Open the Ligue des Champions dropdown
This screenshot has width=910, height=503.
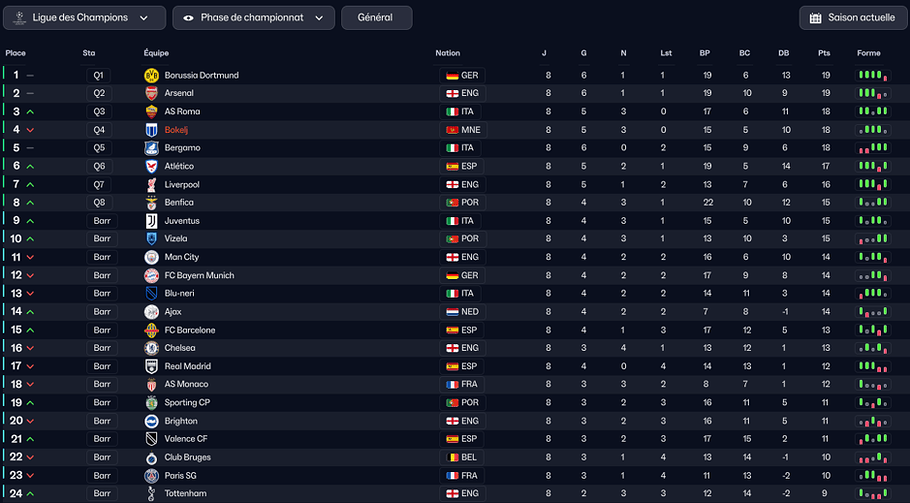pyautogui.click(x=84, y=18)
